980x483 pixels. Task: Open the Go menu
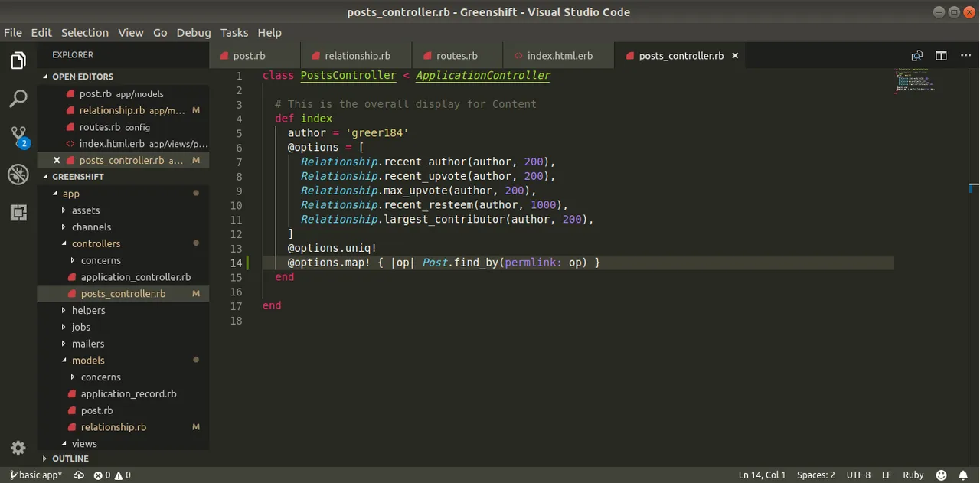[x=160, y=32]
